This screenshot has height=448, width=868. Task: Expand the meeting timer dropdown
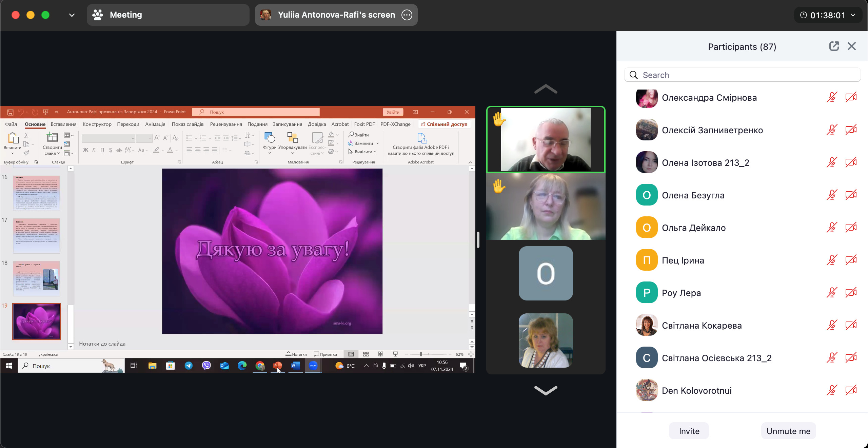(853, 15)
